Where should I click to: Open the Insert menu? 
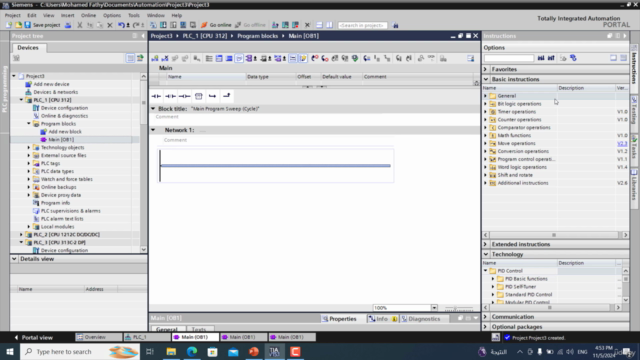(67, 16)
